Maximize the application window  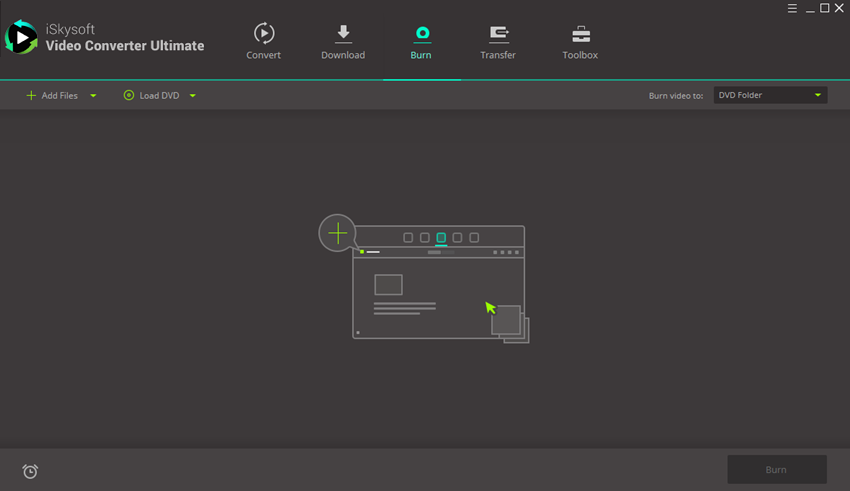(824, 8)
